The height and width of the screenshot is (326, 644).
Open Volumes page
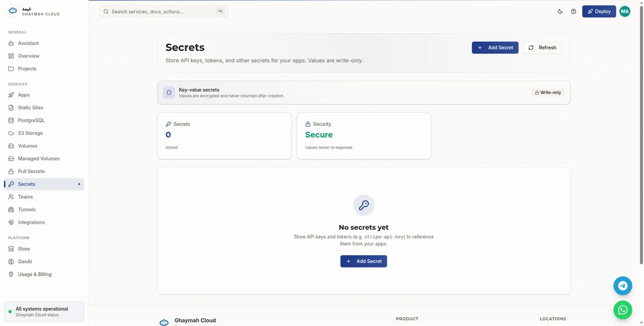tap(44, 146)
